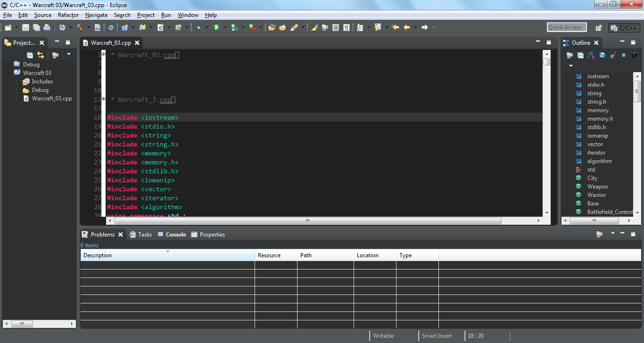Open Project Explorer view menu arrow

(x=68, y=54)
